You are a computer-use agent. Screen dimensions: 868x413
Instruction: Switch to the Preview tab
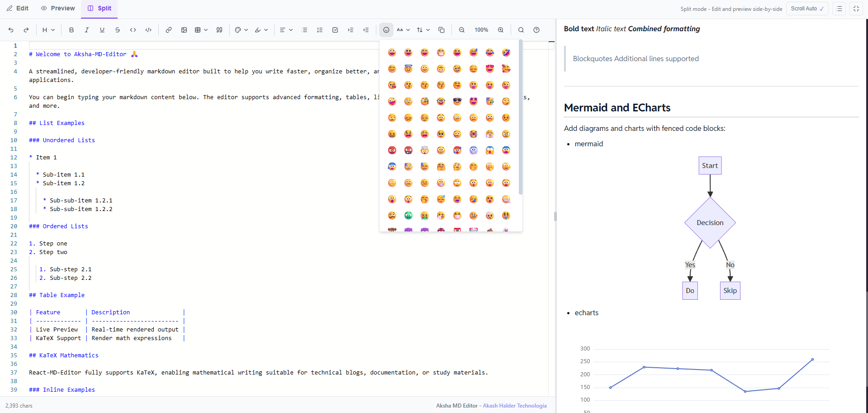coord(58,9)
